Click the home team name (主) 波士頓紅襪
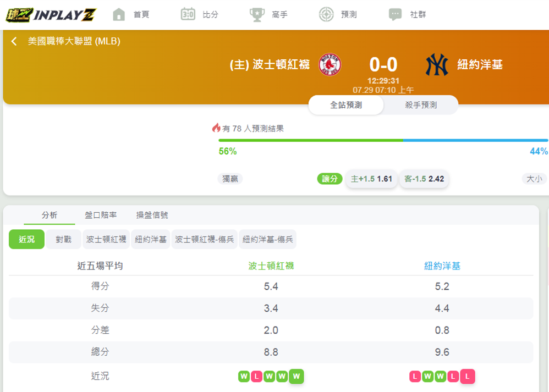 coord(270,64)
